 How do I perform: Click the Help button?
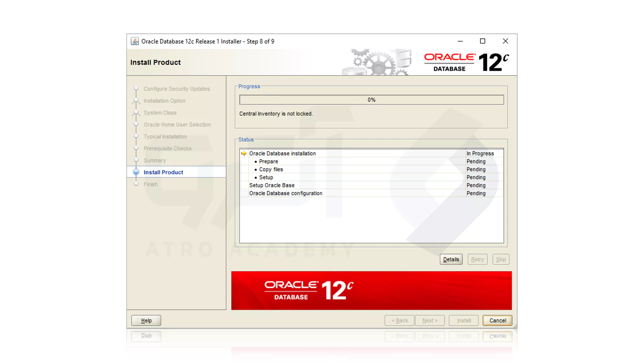click(x=146, y=320)
